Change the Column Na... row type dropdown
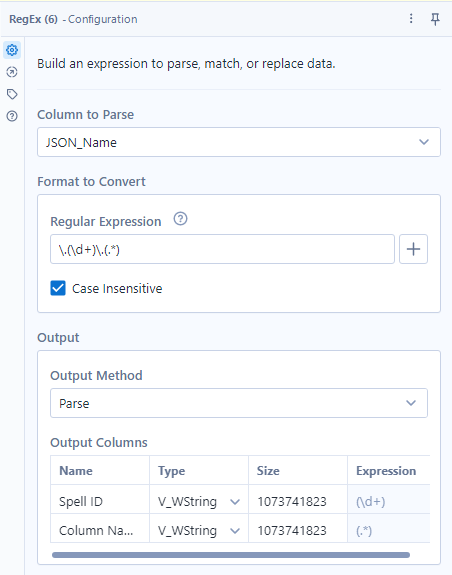The height and width of the screenshot is (575, 452). tap(199, 530)
